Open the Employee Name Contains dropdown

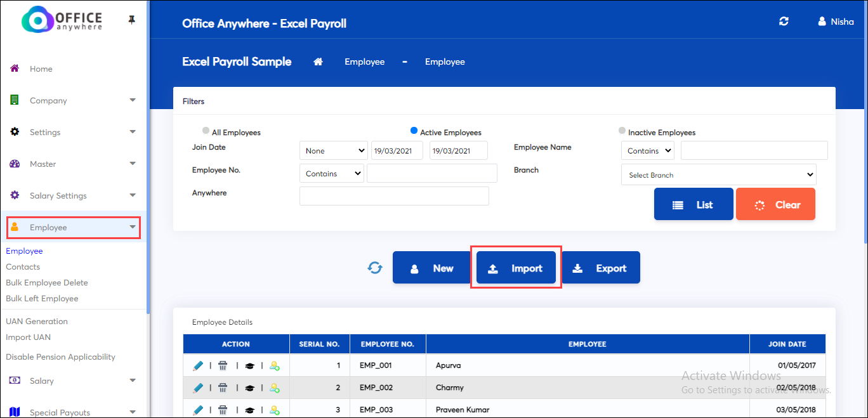coord(648,150)
